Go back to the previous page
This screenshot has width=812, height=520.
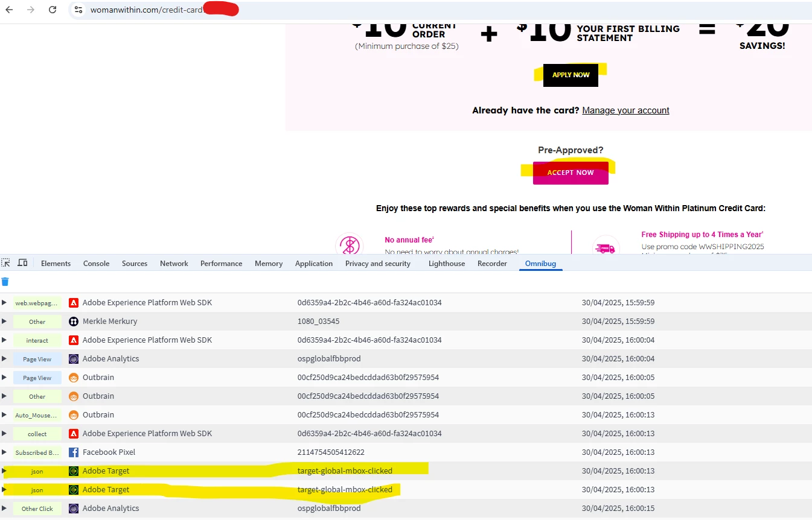coord(9,10)
